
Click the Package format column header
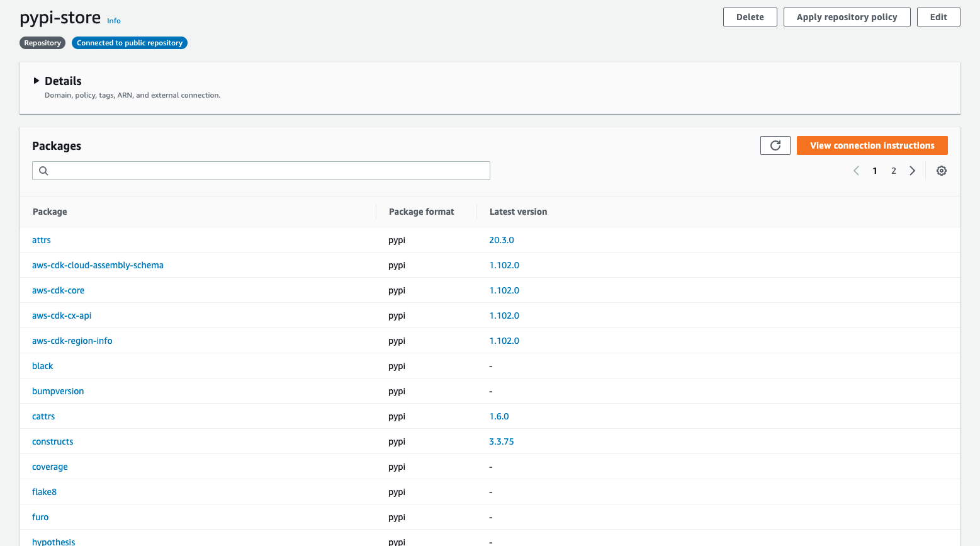click(x=421, y=212)
